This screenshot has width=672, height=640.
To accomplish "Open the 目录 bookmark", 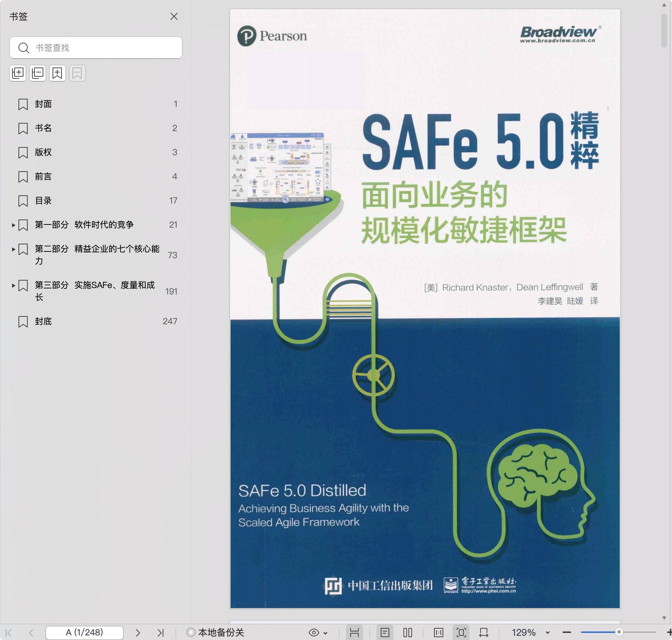I will point(43,201).
